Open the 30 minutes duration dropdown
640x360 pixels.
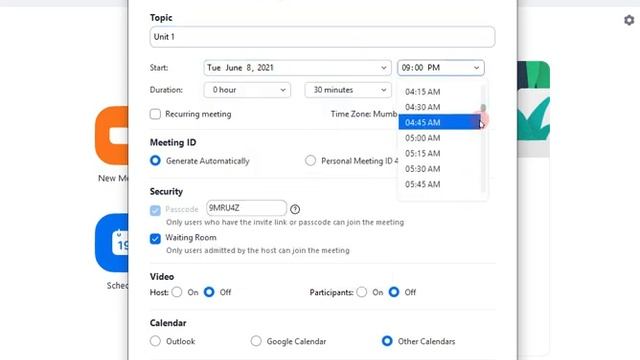(348, 90)
